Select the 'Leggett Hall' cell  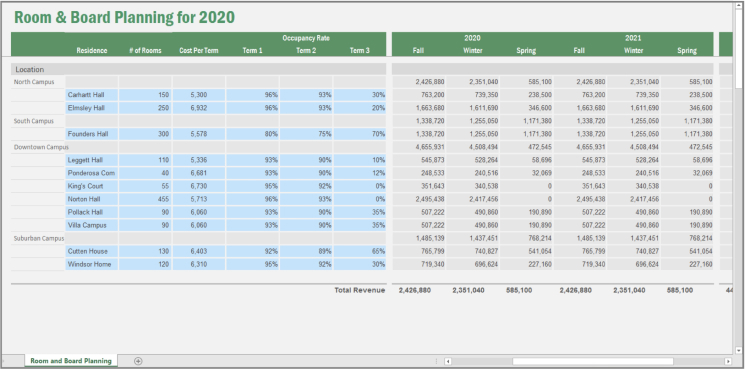[x=92, y=160]
